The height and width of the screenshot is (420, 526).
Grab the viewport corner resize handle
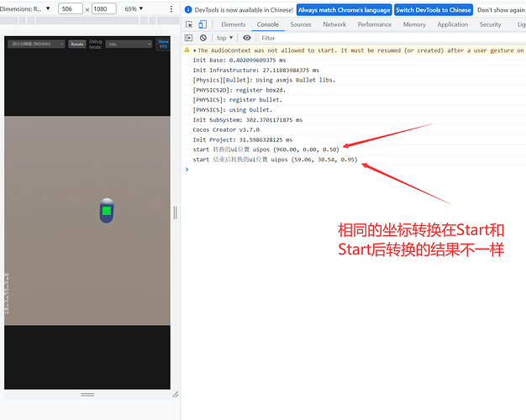(x=175, y=395)
